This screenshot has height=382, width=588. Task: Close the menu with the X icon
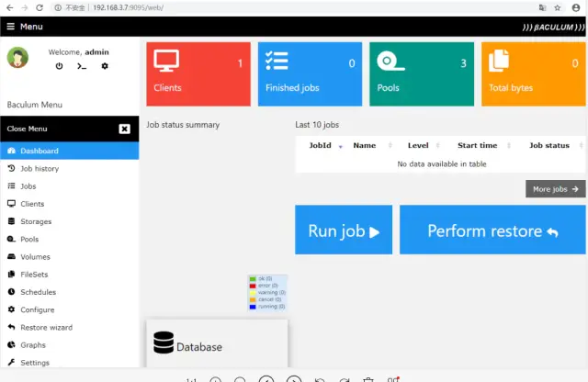coord(125,129)
